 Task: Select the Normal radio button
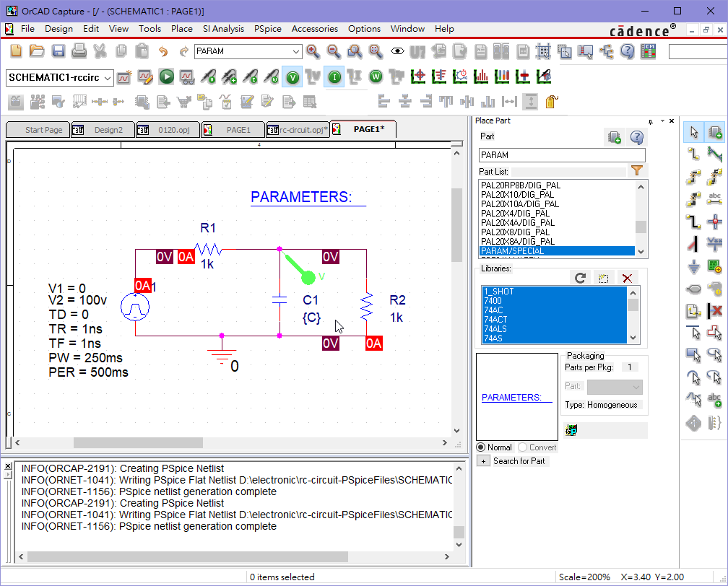pyautogui.click(x=481, y=447)
